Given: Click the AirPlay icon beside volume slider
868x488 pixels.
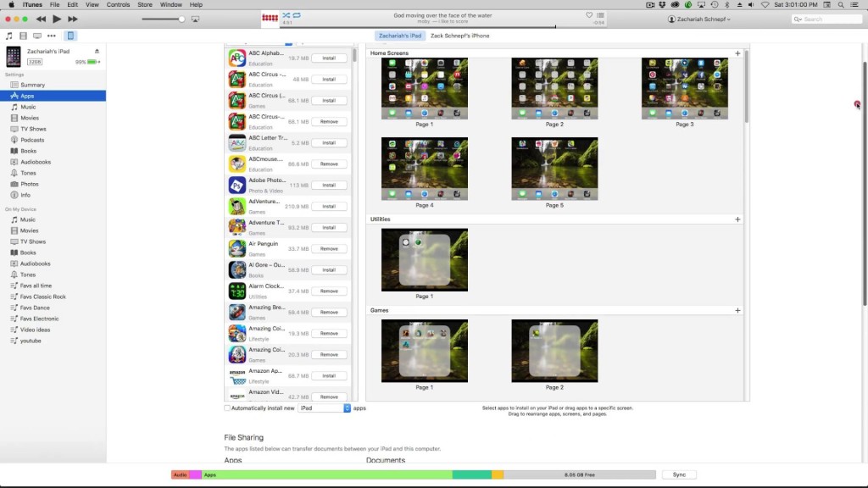Looking at the screenshot, I should [196, 19].
